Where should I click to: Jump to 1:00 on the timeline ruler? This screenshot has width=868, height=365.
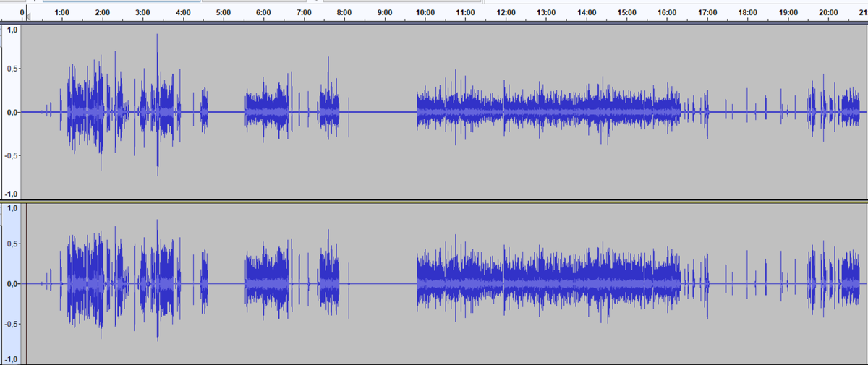pos(62,13)
